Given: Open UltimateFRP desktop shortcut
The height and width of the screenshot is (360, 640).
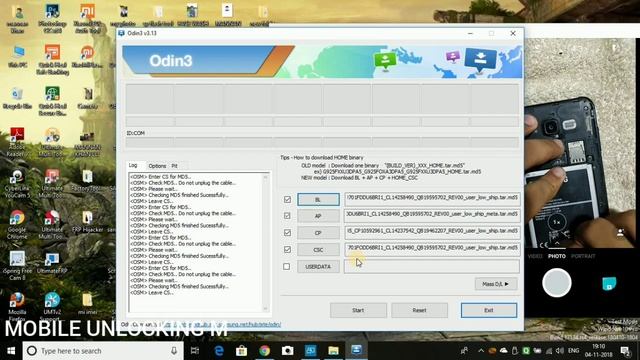Looking at the screenshot, I should click(52, 263).
